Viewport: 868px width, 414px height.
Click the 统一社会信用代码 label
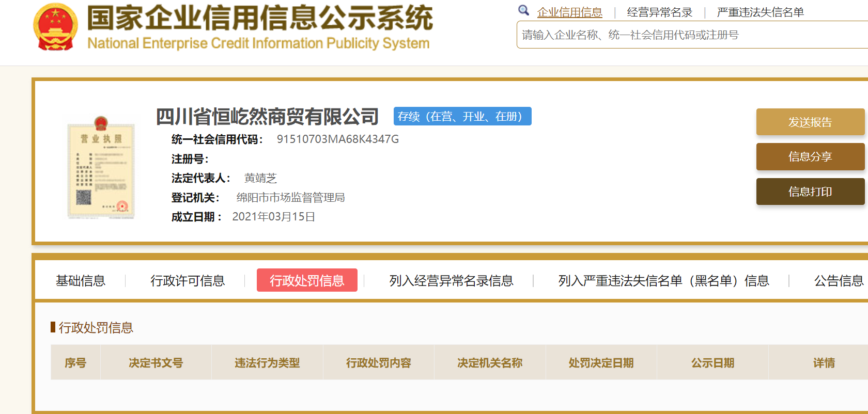coord(218,139)
